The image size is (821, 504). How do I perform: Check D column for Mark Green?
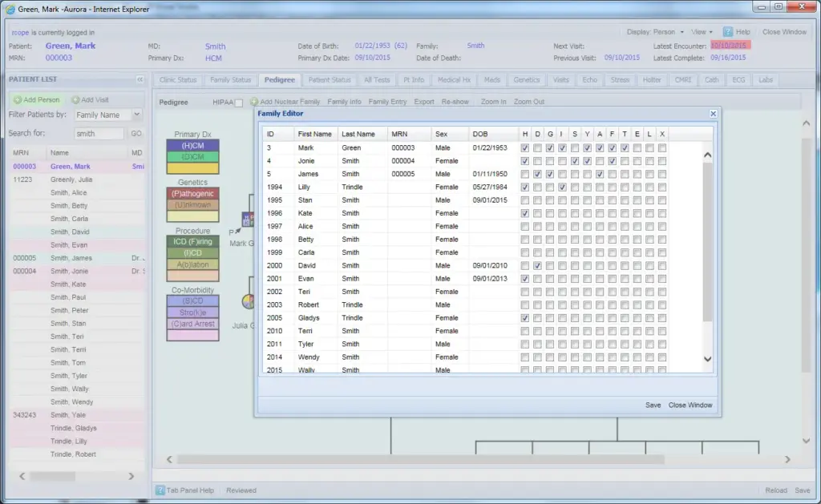coord(537,148)
